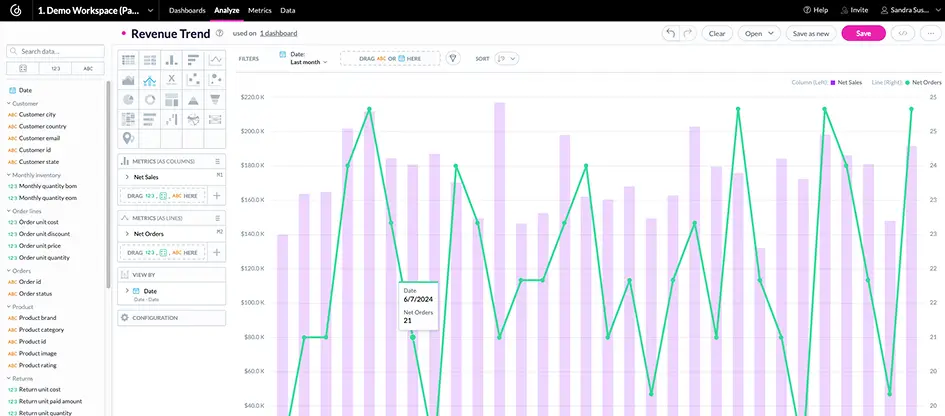The height and width of the screenshot is (416, 945).
Task: Select the Stacked area chart type
Action: (x=128, y=80)
